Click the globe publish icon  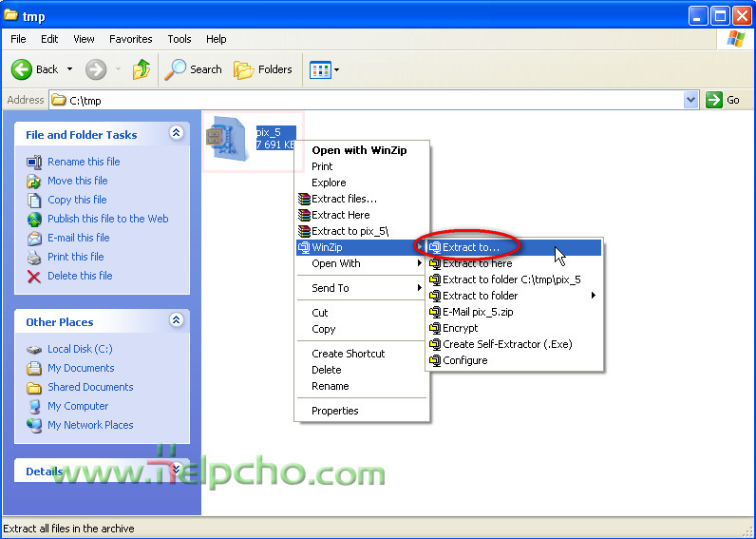[x=34, y=220]
